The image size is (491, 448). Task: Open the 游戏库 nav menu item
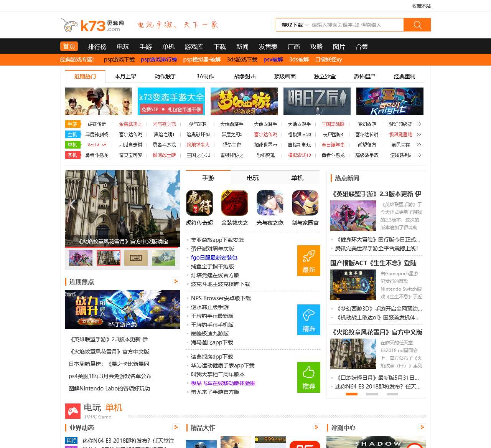pyautogui.click(x=194, y=46)
